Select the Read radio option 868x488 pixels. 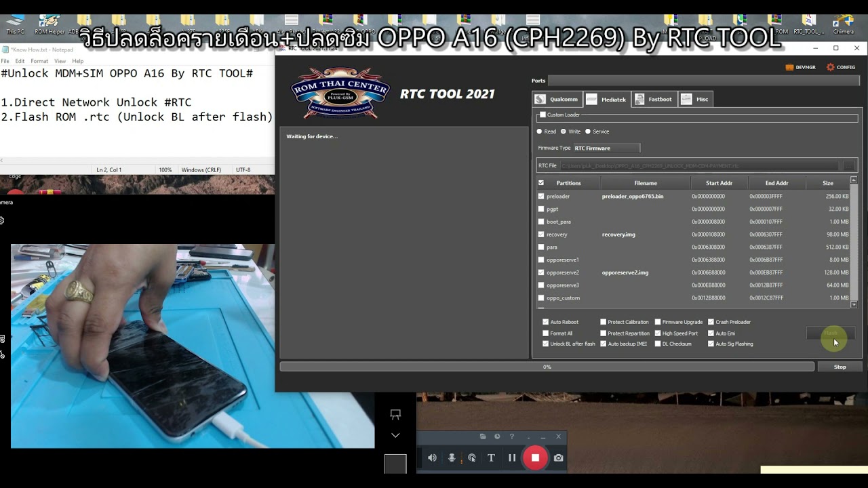point(540,131)
